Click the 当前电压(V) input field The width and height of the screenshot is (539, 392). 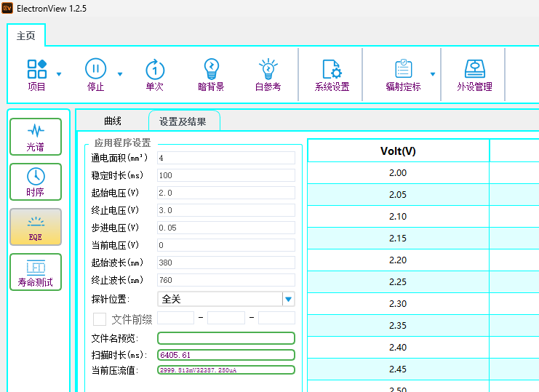(226, 245)
